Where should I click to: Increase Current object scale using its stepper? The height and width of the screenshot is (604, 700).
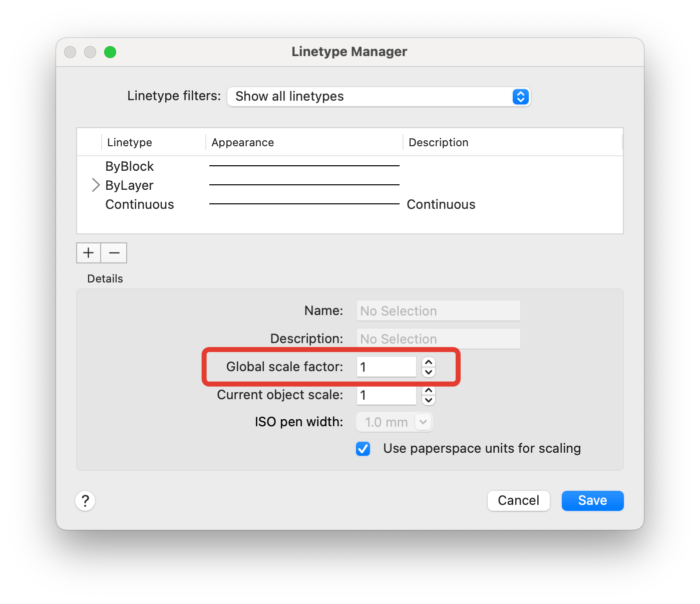pyautogui.click(x=429, y=391)
